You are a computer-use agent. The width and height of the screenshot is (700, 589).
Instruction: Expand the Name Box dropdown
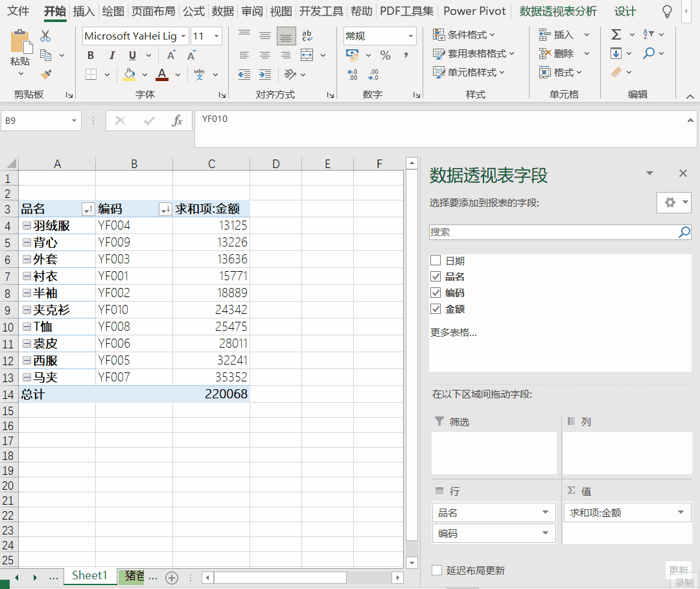click(74, 121)
